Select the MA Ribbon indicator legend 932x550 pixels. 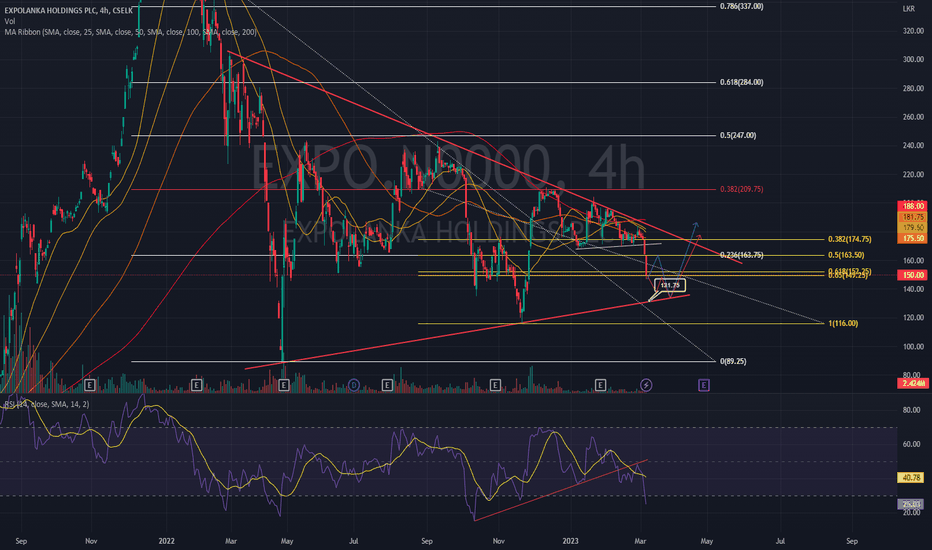click(130, 32)
